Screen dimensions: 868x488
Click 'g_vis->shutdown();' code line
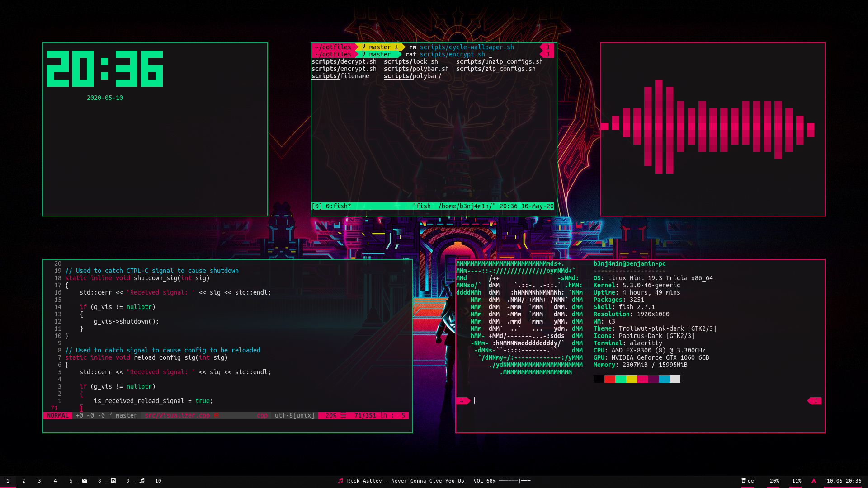point(127,321)
